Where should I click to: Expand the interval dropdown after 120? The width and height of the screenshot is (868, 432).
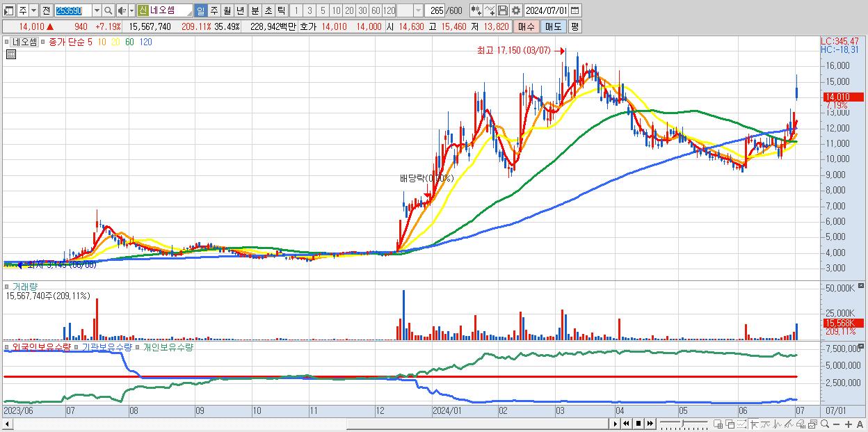418,10
